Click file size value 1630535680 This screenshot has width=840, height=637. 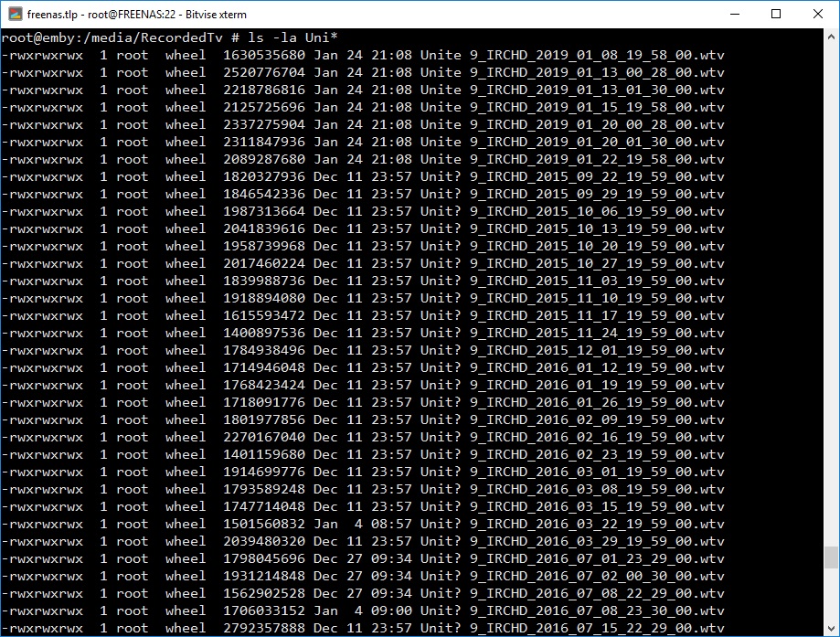click(264, 55)
